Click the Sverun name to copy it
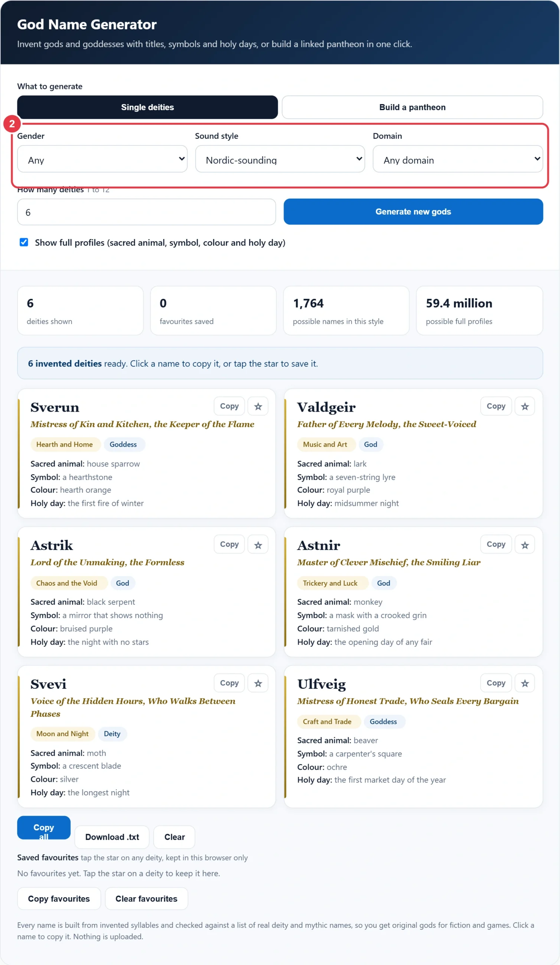Screen dimensions: 560x965 [x=55, y=407]
